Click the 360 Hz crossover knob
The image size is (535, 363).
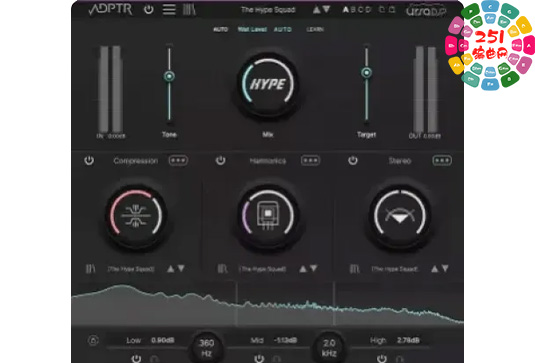[x=206, y=347]
